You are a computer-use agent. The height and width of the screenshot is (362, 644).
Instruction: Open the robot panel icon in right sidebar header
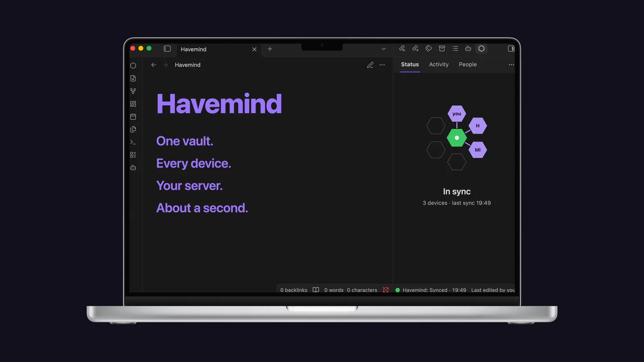[x=468, y=49]
